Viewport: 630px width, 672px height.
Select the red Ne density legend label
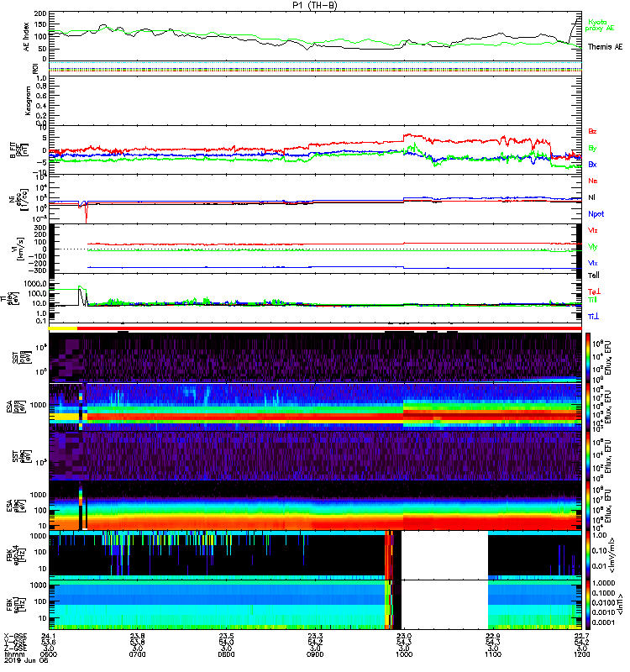[593, 181]
